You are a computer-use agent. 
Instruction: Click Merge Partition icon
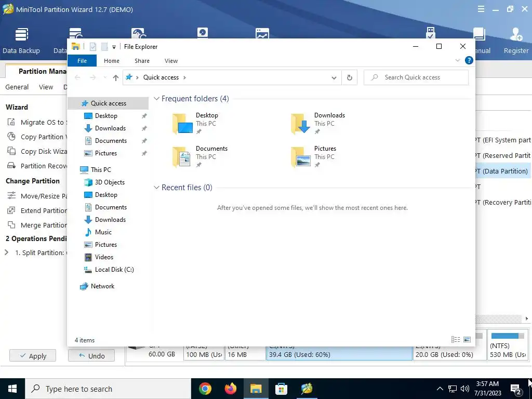click(x=11, y=225)
